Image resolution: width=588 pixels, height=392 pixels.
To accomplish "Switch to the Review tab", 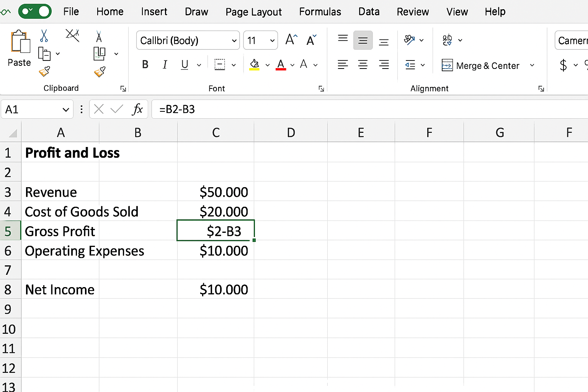I will [413, 11].
